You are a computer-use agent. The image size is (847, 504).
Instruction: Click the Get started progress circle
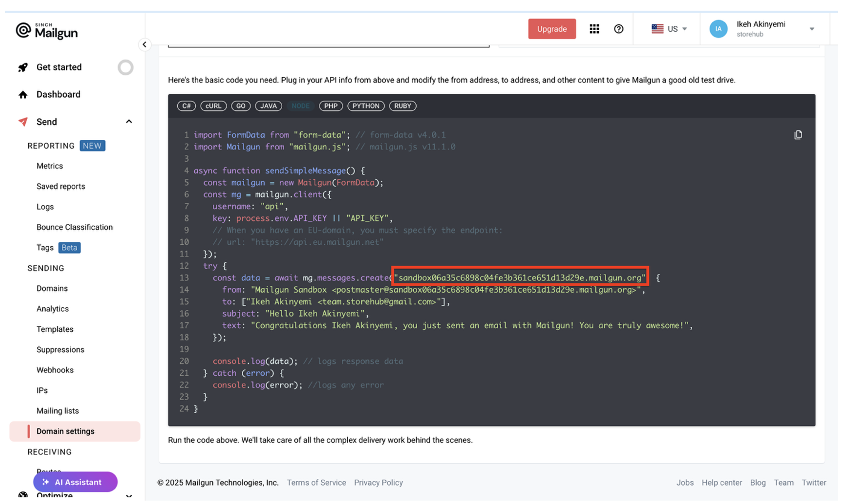(125, 67)
